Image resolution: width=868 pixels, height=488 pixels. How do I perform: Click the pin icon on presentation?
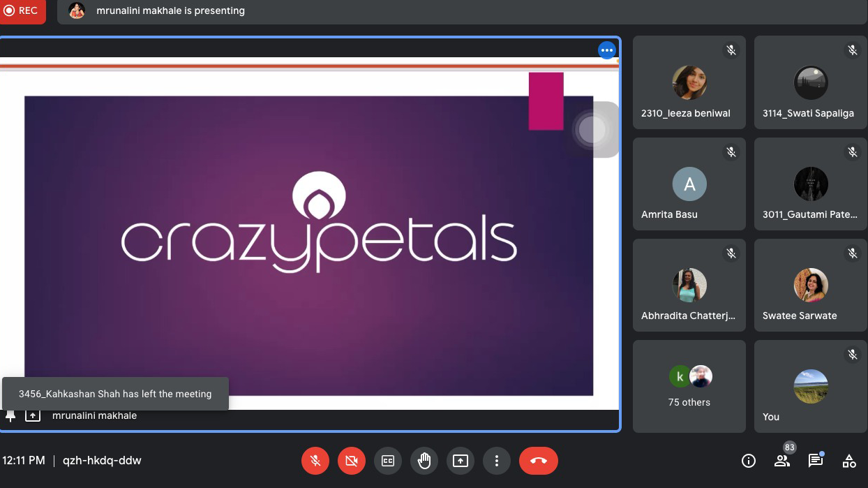tap(10, 415)
